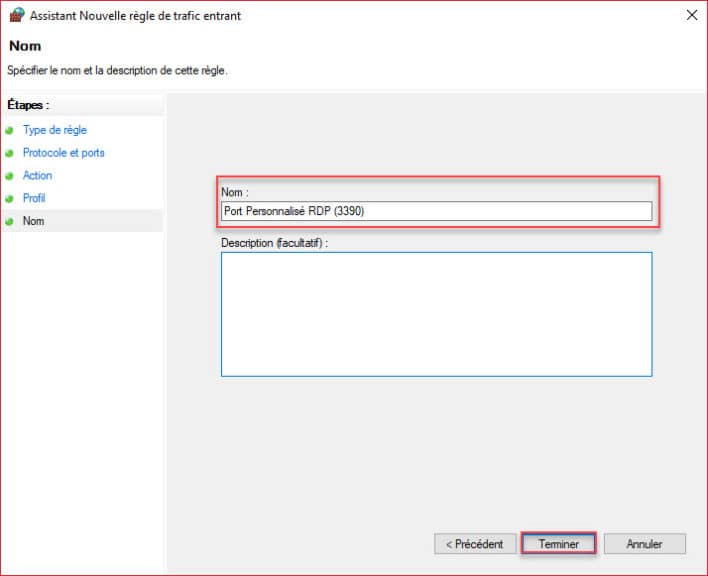
Task: Click green bullet beside Protocole et ports
Action: (9, 153)
